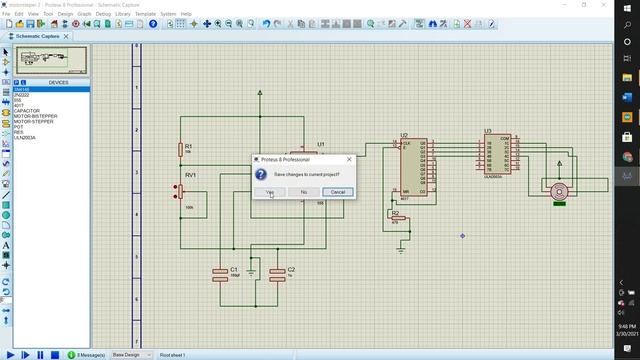Viewport: 640px width, 360px height.
Task: Select the 2N2222 device in list
Action: point(51,95)
